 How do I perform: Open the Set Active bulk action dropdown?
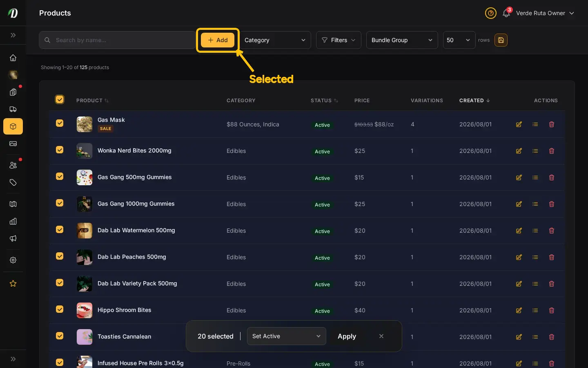(x=287, y=336)
